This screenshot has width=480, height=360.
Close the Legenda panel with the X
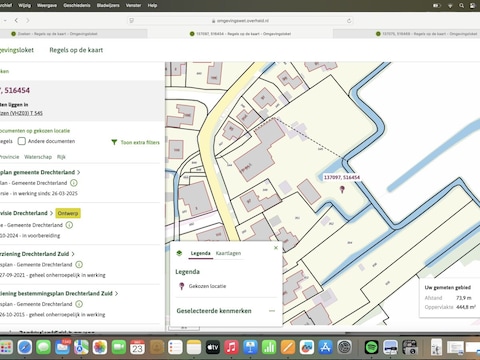tap(276, 248)
